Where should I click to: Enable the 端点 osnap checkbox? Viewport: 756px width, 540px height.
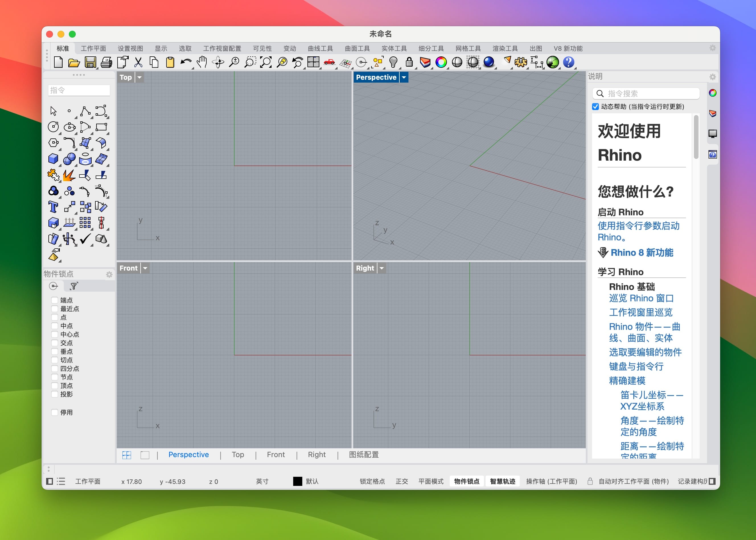55,300
